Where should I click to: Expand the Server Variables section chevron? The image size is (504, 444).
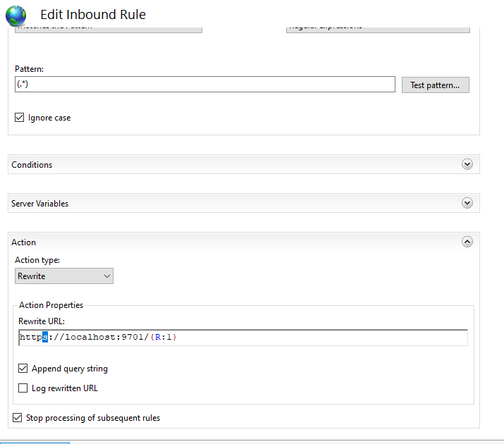(x=467, y=203)
